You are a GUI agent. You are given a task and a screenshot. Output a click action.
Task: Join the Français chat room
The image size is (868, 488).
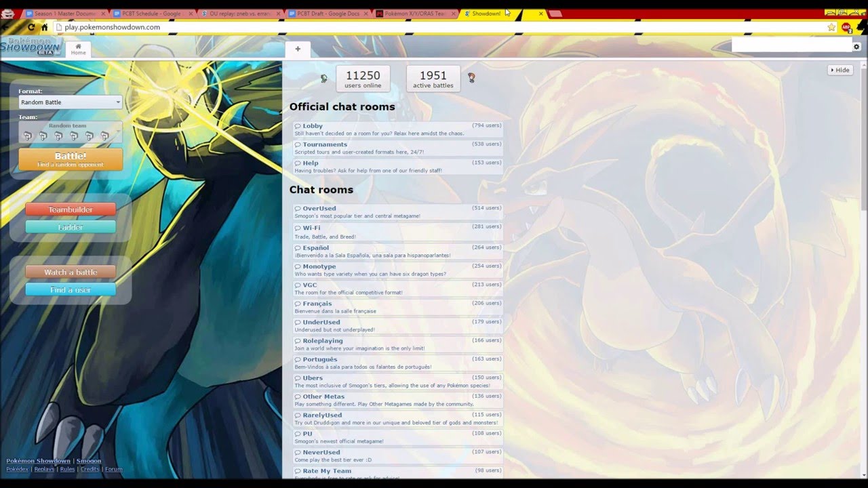(398, 307)
